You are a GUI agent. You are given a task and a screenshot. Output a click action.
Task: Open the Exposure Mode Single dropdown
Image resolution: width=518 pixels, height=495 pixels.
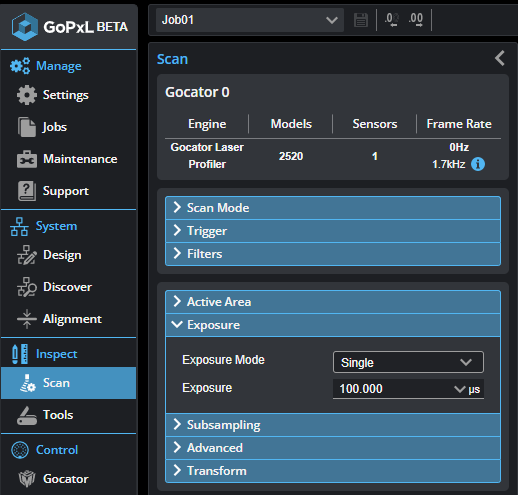click(x=408, y=362)
